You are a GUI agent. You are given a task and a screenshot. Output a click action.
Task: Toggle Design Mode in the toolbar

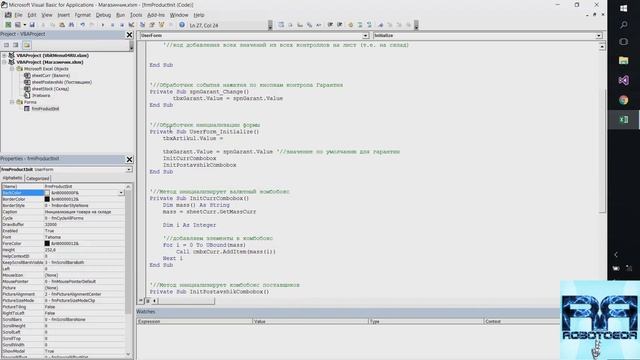point(131,25)
